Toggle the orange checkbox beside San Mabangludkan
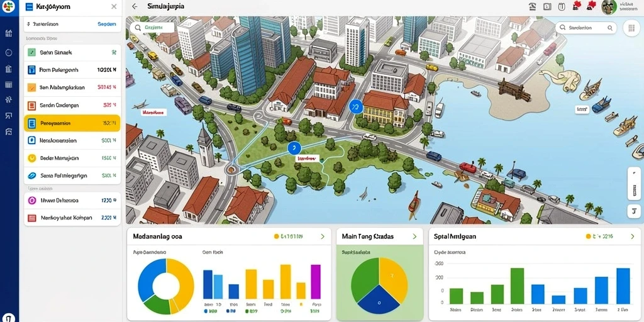Screen dimensions: 644x322 31,87
